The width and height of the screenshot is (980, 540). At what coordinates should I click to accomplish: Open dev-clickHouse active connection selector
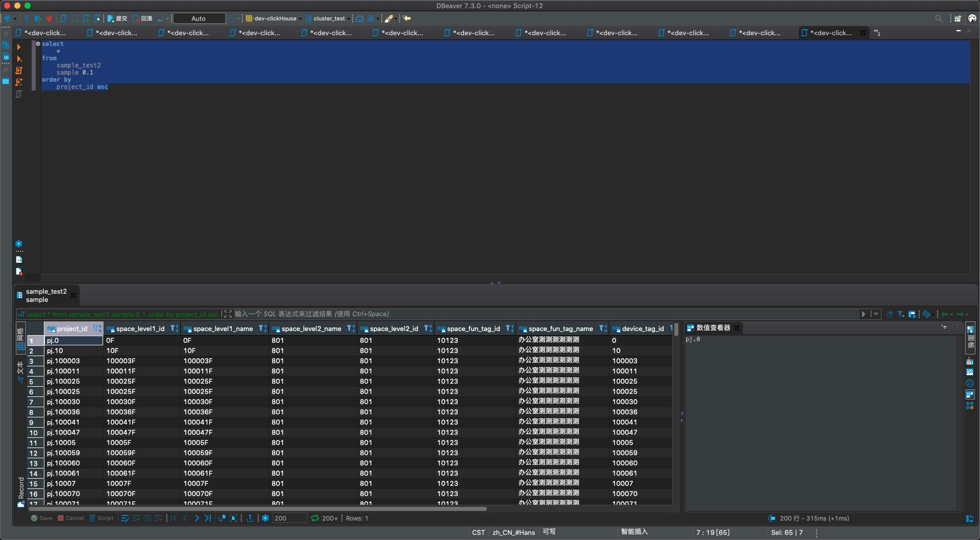273,18
